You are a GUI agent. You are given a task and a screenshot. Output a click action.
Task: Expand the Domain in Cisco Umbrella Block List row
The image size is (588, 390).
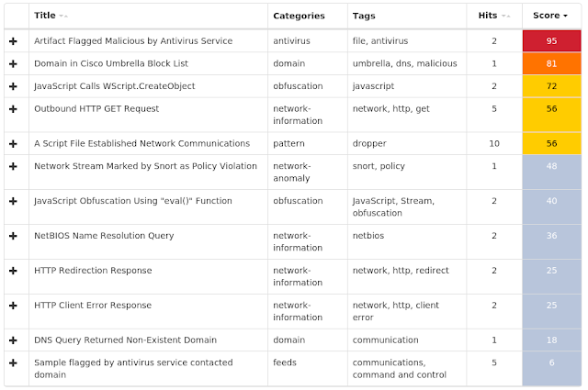[x=13, y=63]
